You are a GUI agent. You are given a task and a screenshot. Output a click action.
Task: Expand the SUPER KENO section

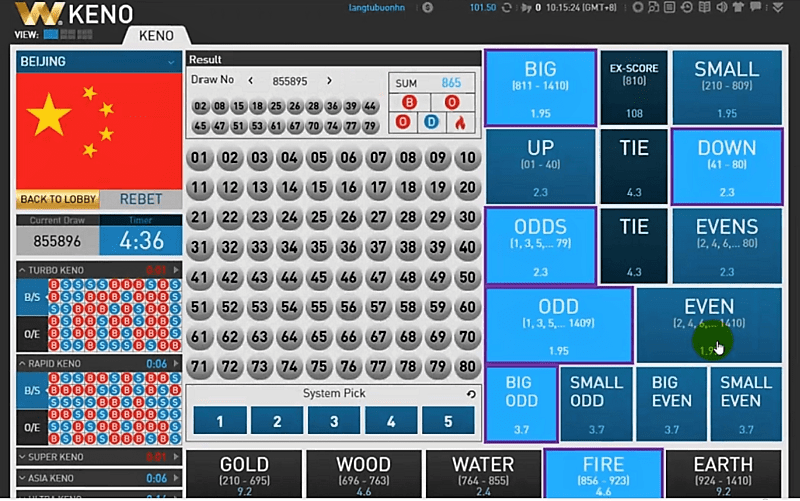[22, 457]
